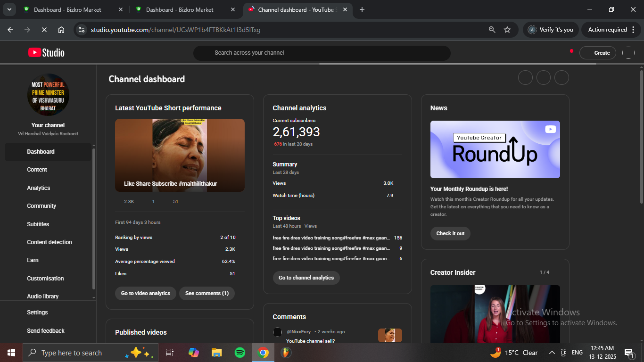Open the YouTube Creator RoundUp thumbnail

(x=495, y=149)
